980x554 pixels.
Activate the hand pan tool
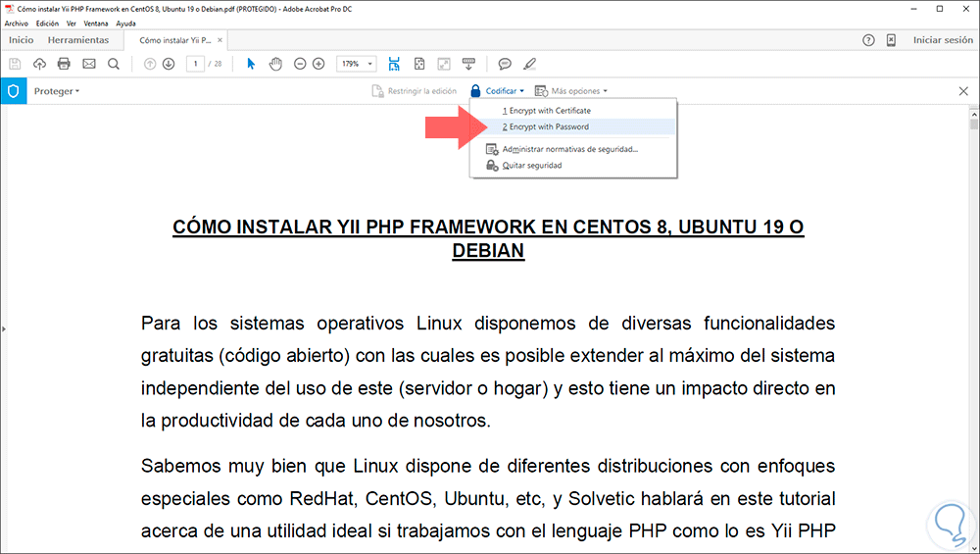(275, 64)
